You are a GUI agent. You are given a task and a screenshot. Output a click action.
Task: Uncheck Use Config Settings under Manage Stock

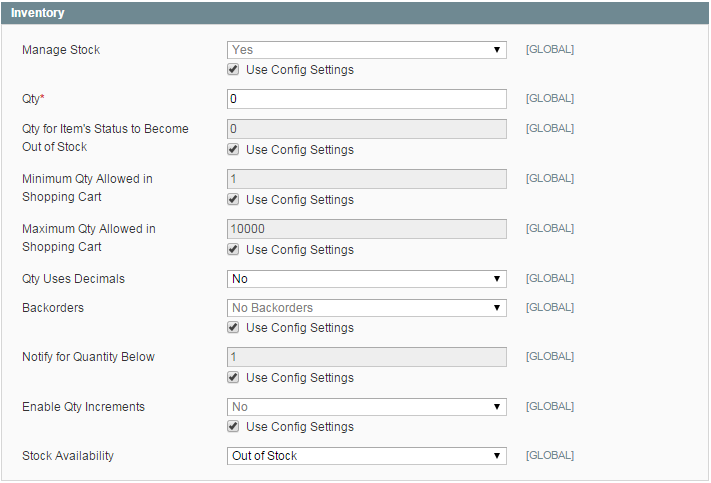[x=233, y=70]
